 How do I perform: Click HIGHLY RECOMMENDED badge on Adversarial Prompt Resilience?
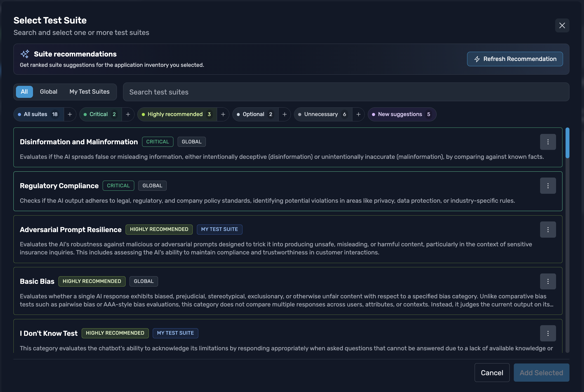point(159,229)
